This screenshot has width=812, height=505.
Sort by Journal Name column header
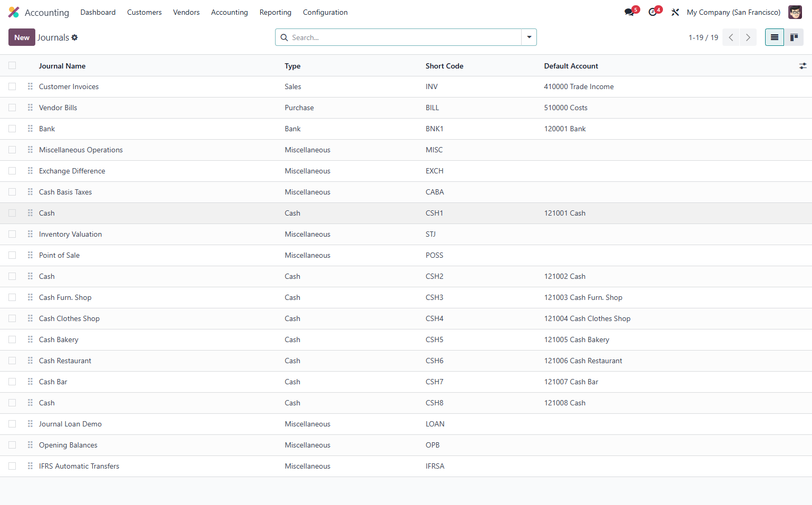[62, 66]
